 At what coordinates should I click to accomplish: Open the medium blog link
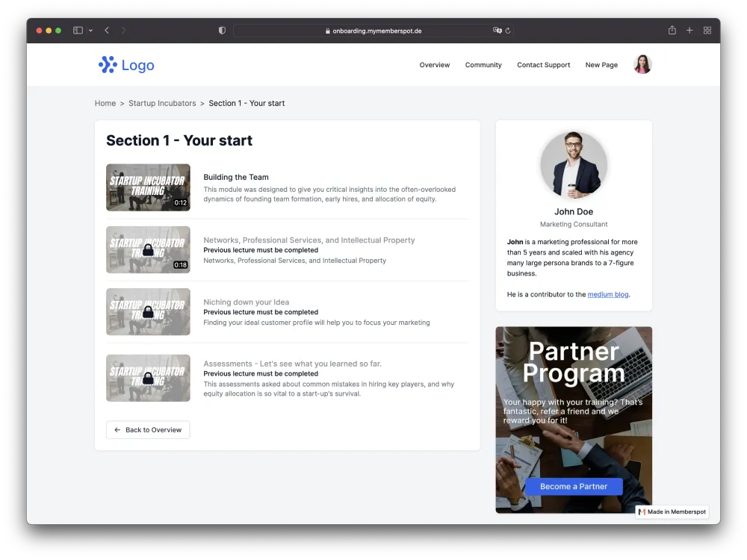point(607,295)
